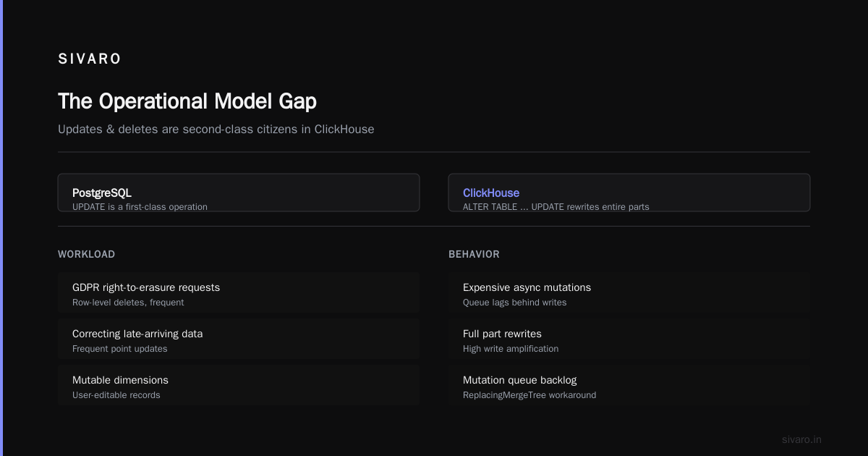This screenshot has height=456, width=868.
Task: Select 'Full part rewrites' row
Action: tap(629, 339)
